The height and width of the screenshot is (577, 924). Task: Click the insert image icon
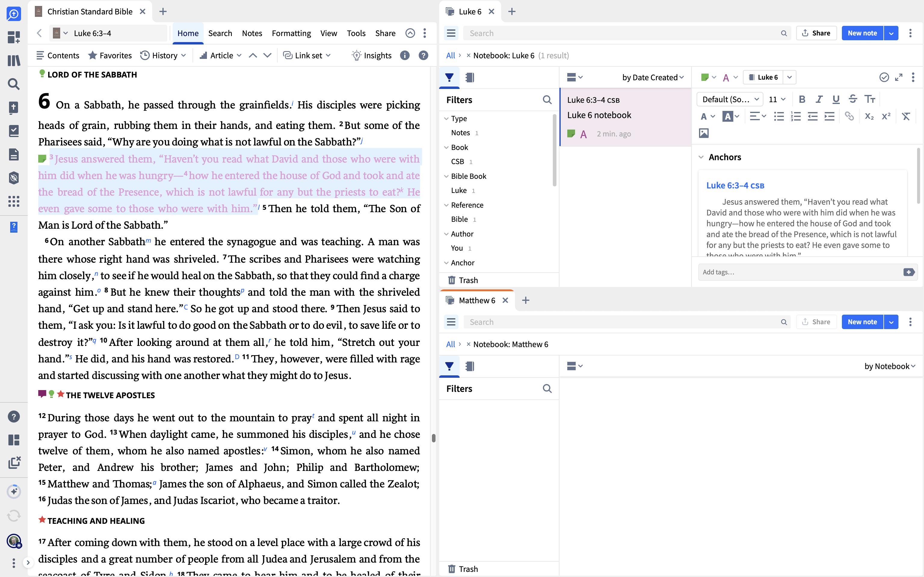coord(704,133)
